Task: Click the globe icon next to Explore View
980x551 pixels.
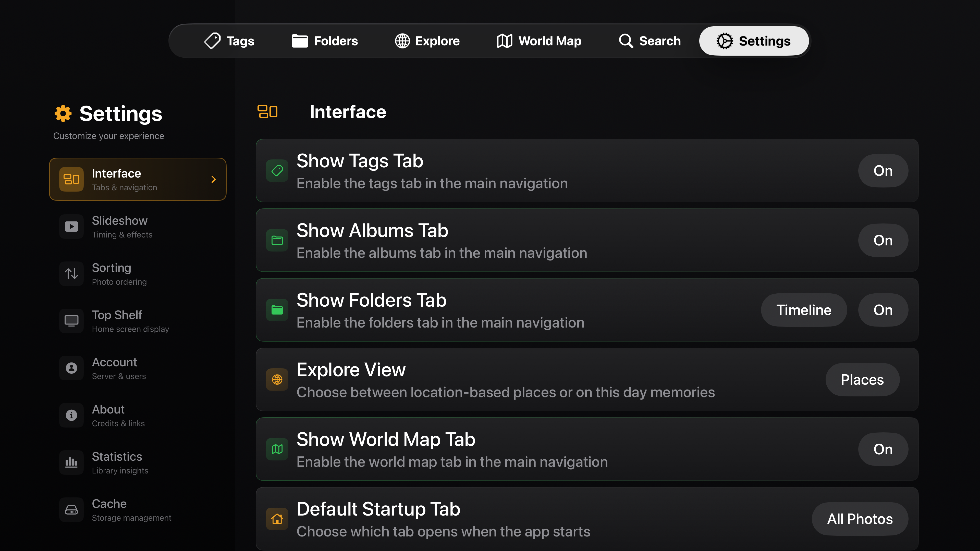Action: coord(277,379)
